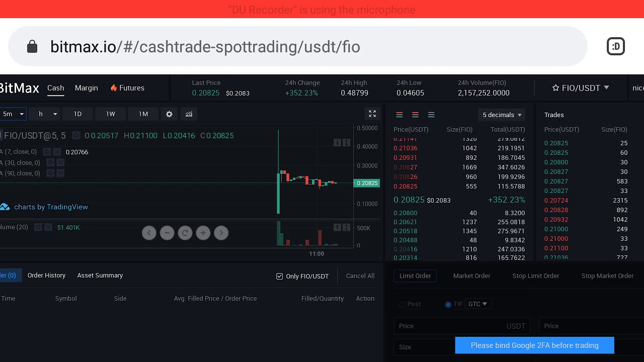Select ask order at price 0.20931
Screen dimensions: 644x362
point(459,158)
